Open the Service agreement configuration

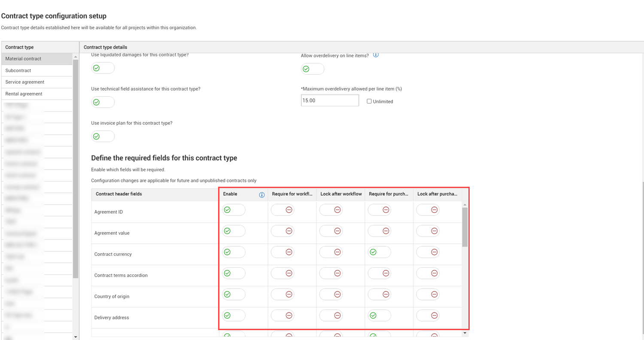[x=24, y=82]
